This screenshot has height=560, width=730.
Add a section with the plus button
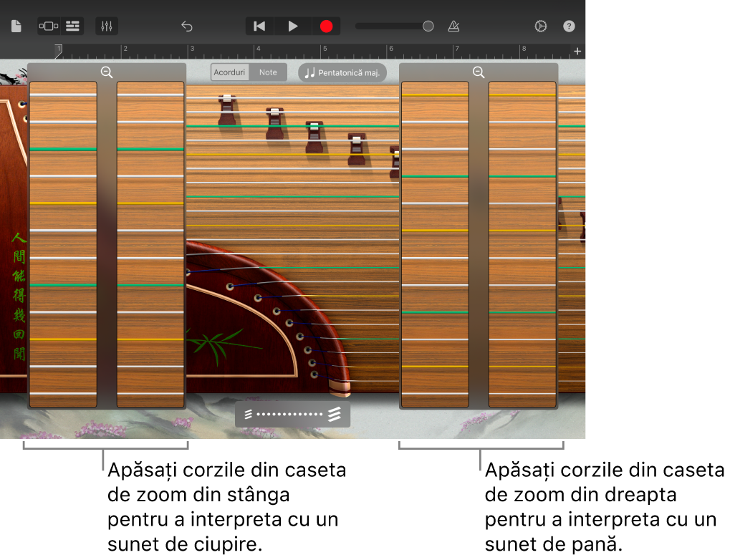pyautogui.click(x=577, y=51)
